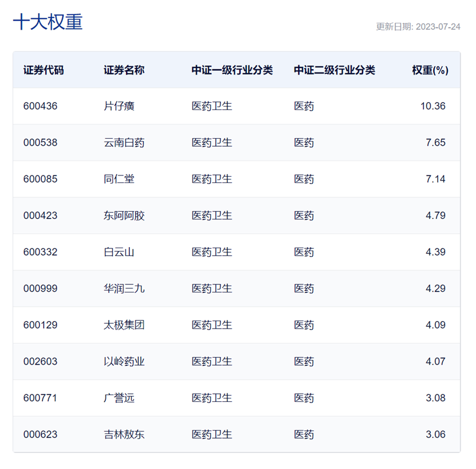Select stock code 600436
Screen dimensions: 476x469
pyautogui.click(x=40, y=106)
